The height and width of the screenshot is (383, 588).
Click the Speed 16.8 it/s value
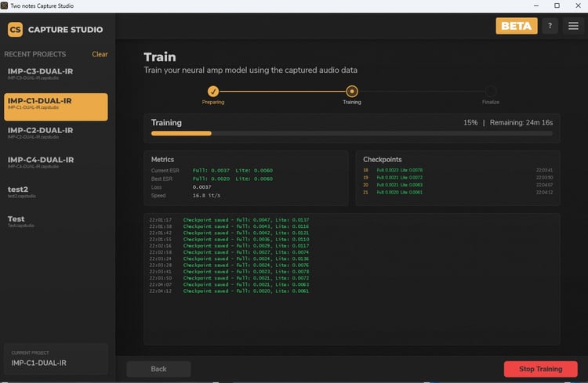[206, 196]
